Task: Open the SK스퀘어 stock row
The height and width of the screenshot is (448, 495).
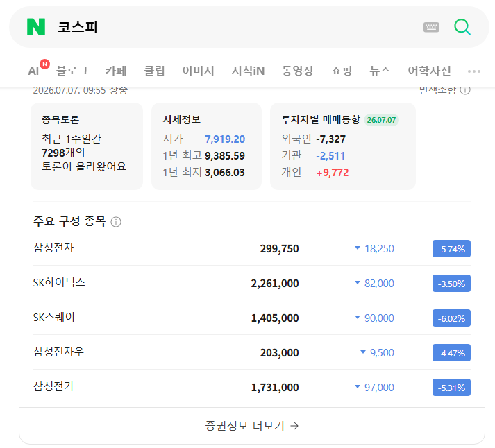Action: tap(252, 318)
